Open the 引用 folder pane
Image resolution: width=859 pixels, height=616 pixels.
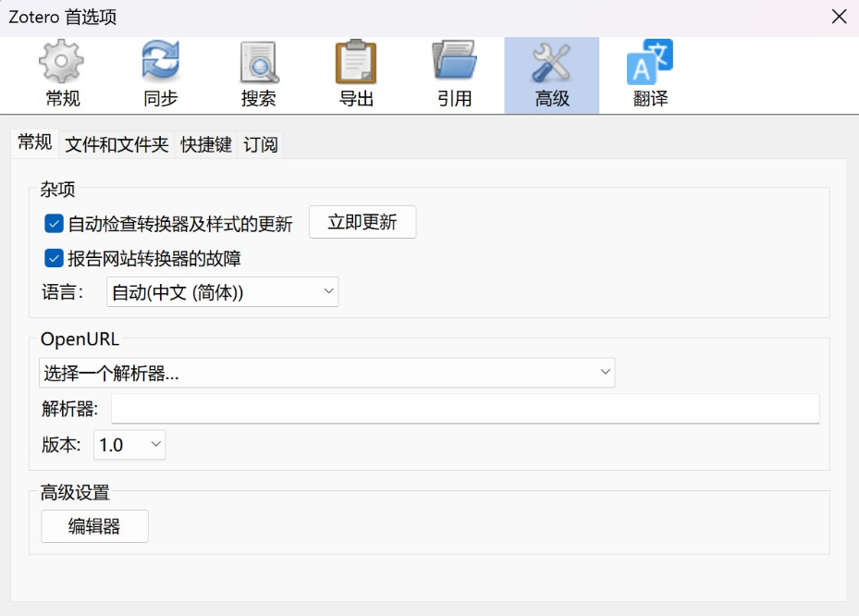tap(454, 75)
